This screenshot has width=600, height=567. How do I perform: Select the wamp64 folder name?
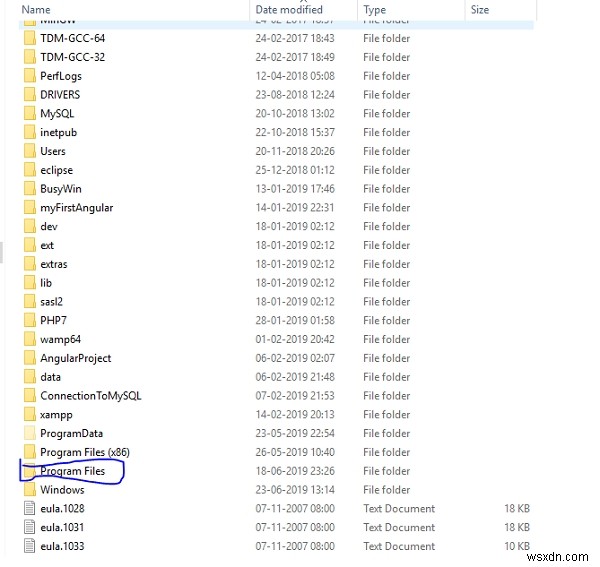(60, 339)
